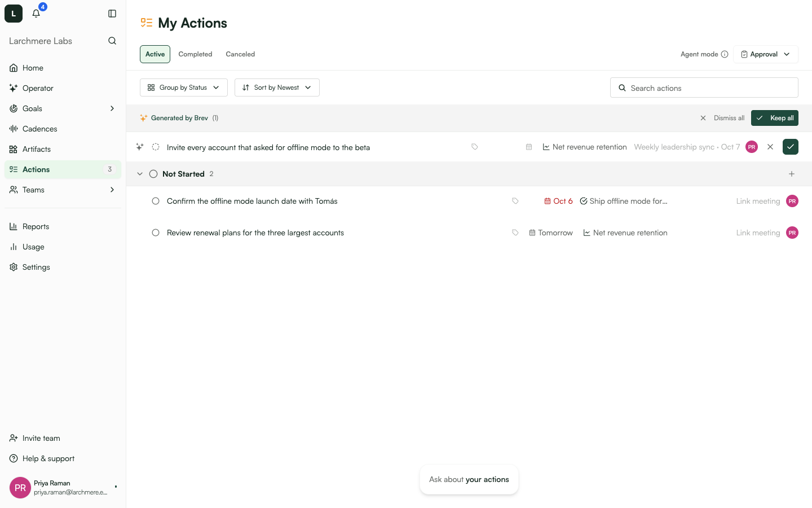The height and width of the screenshot is (508, 812).
Task: Click the Ask about your actions box
Action: (469, 479)
